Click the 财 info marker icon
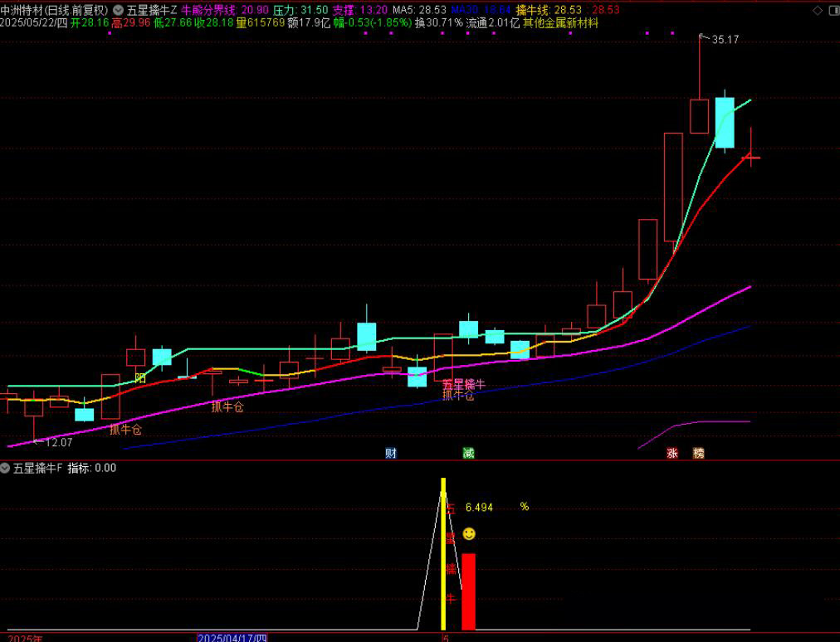 click(x=391, y=453)
